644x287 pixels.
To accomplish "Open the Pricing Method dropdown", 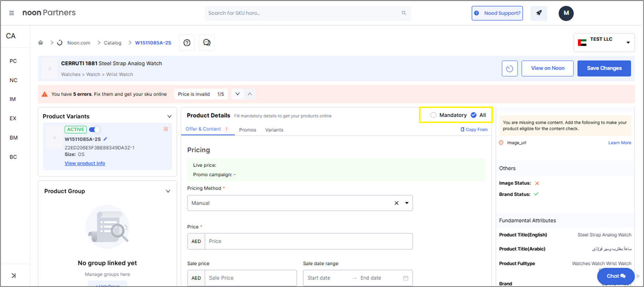I will pyautogui.click(x=407, y=203).
